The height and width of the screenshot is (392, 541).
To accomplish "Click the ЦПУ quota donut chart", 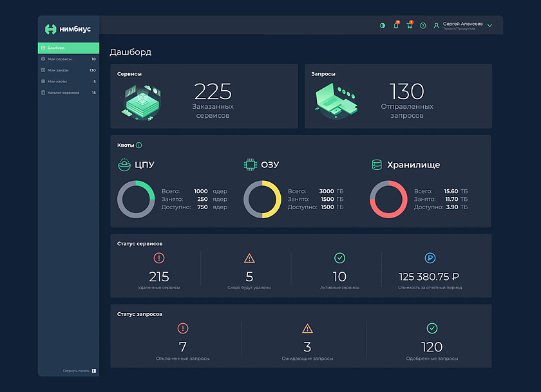I will [135, 200].
